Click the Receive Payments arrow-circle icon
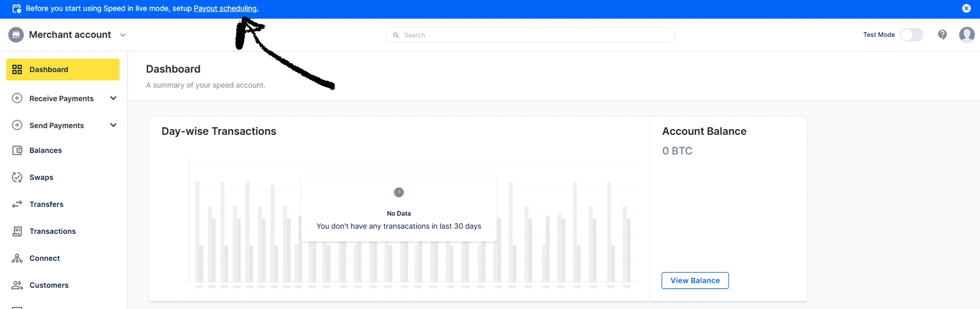Image resolution: width=980 pixels, height=309 pixels. [x=17, y=98]
